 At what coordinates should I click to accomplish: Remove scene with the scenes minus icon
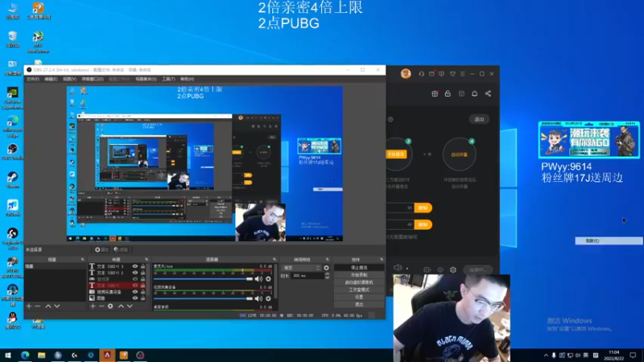point(37,306)
